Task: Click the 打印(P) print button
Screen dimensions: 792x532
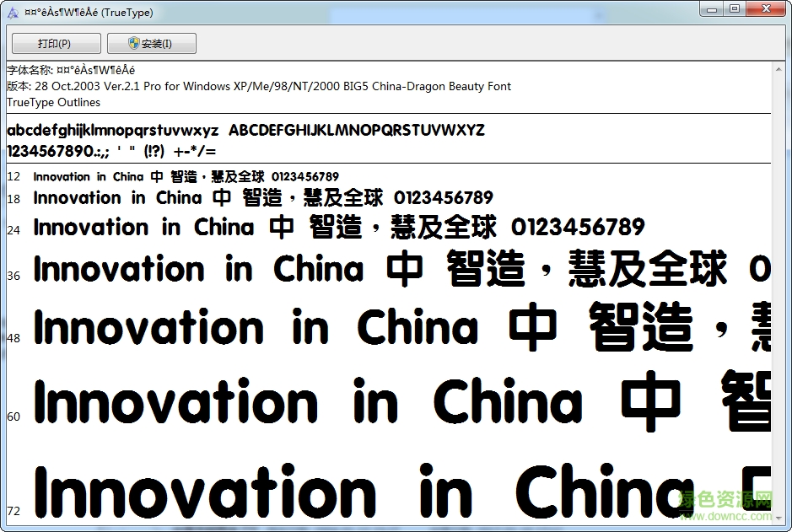Action: 55,43
